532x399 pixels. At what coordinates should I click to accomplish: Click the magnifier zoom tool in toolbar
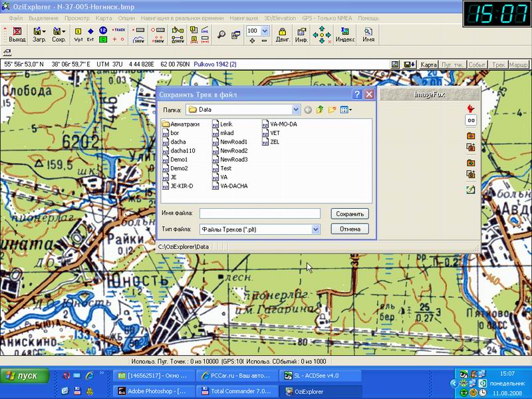tap(221, 35)
